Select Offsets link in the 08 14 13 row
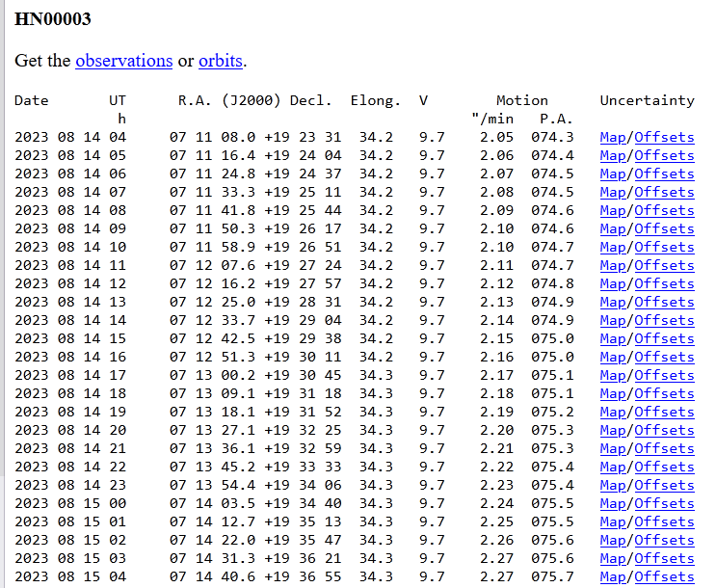 pyautogui.click(x=664, y=302)
